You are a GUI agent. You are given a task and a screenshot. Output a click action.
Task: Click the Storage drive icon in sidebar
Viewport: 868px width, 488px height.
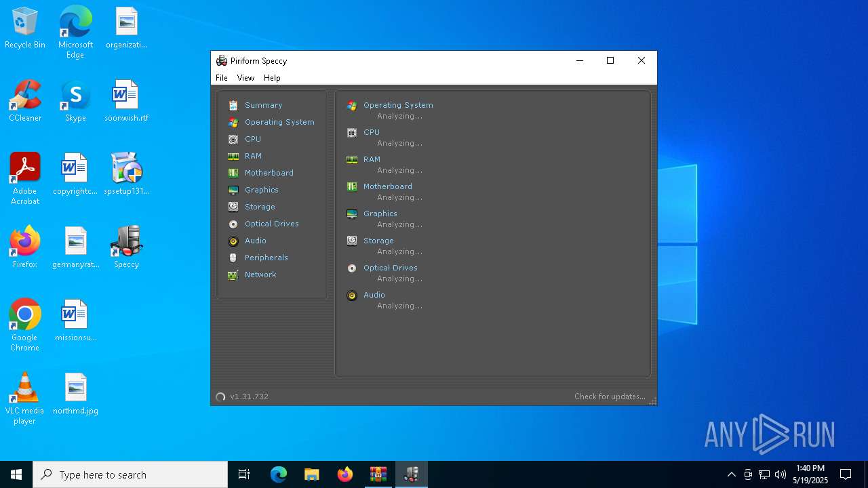pos(233,207)
